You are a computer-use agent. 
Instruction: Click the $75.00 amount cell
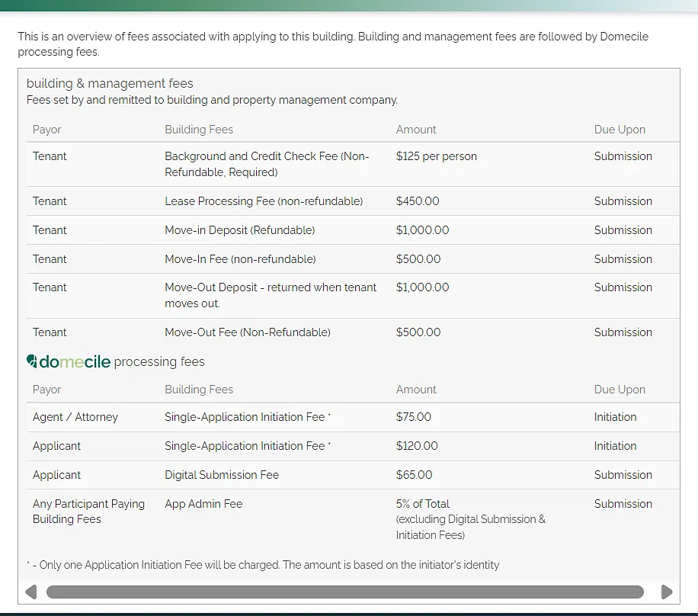414,417
